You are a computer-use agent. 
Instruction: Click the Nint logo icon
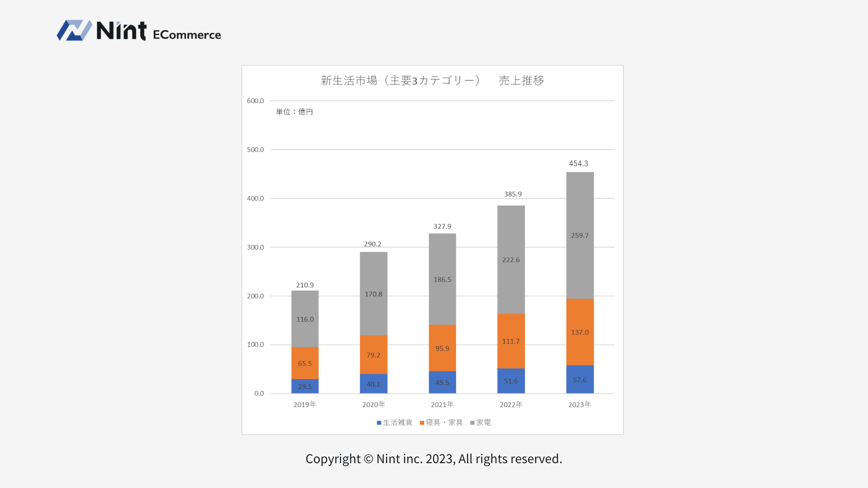[74, 30]
